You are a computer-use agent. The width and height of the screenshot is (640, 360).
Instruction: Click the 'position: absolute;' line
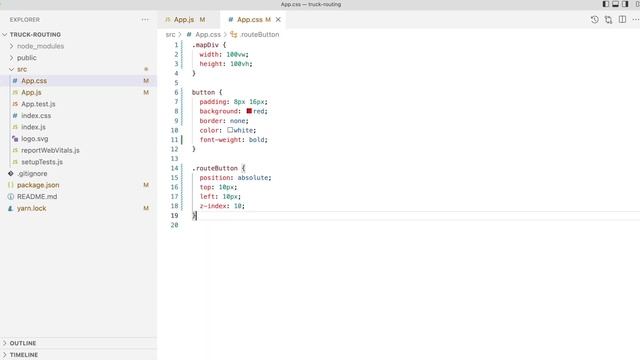[x=236, y=178]
